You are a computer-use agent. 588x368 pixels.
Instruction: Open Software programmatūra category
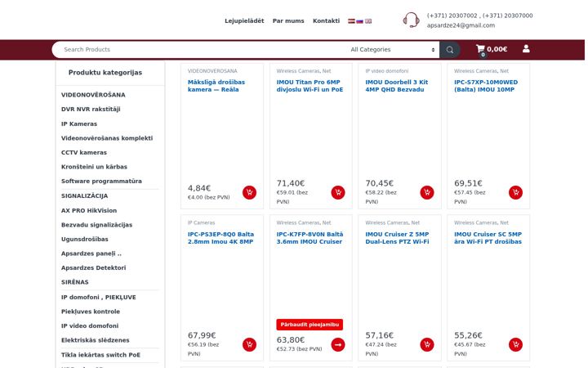point(101,181)
